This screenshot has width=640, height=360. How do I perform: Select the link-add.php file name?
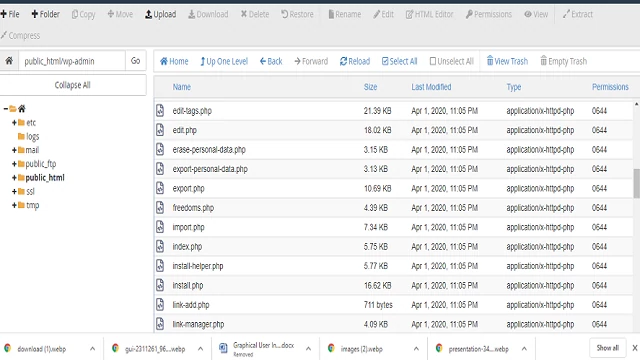click(x=191, y=305)
